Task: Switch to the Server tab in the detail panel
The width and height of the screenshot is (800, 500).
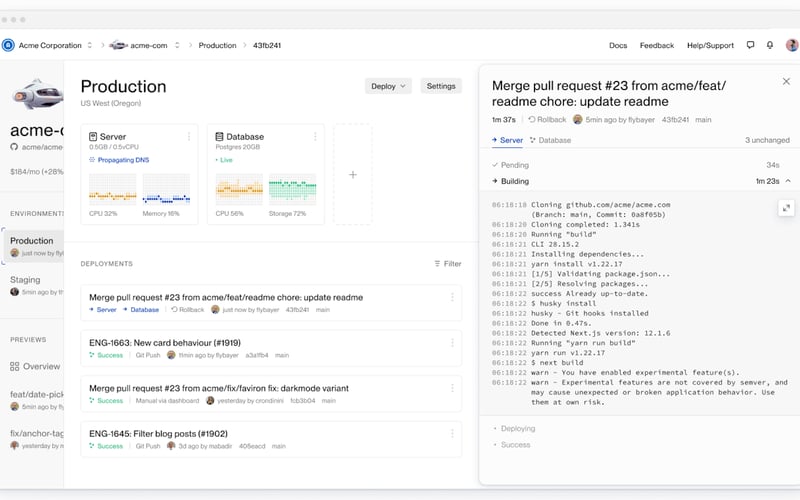Action: coord(507,140)
